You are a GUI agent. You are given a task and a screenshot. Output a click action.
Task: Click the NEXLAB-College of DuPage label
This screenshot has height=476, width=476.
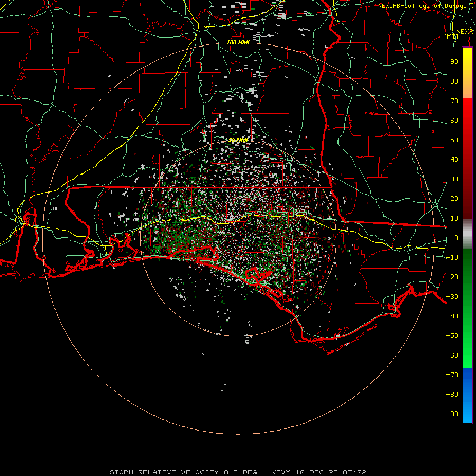click(x=426, y=6)
